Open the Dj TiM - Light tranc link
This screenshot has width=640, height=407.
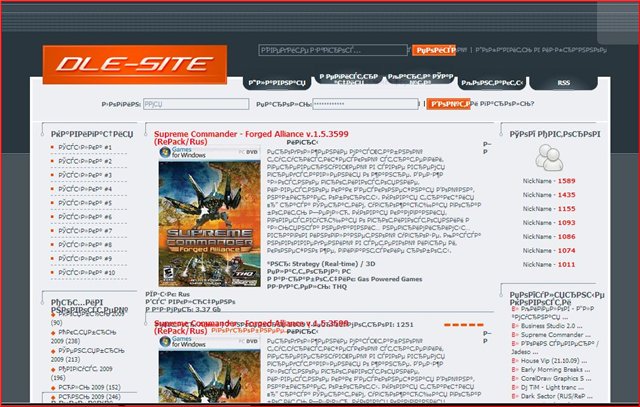(552, 387)
